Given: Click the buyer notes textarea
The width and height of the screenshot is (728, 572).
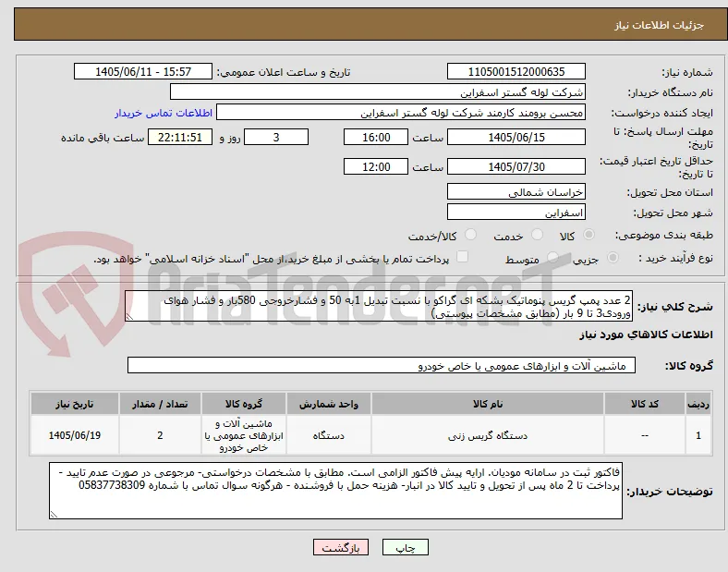Looking at the screenshot, I should tap(335, 491).
